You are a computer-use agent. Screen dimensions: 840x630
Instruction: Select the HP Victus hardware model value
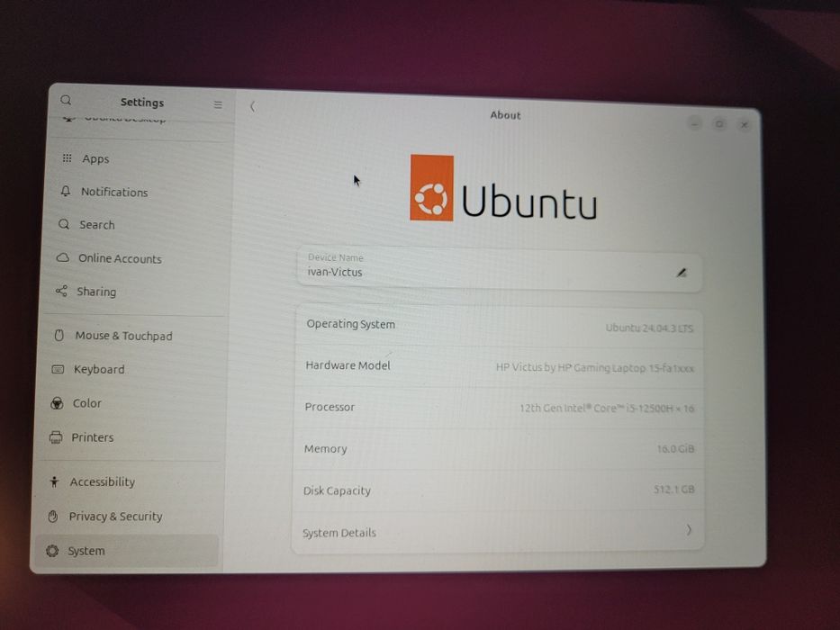click(x=594, y=368)
